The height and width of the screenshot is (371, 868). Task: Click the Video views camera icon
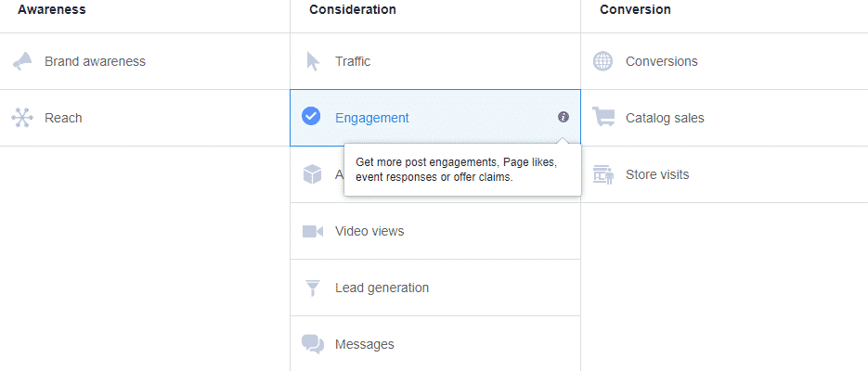tap(313, 231)
